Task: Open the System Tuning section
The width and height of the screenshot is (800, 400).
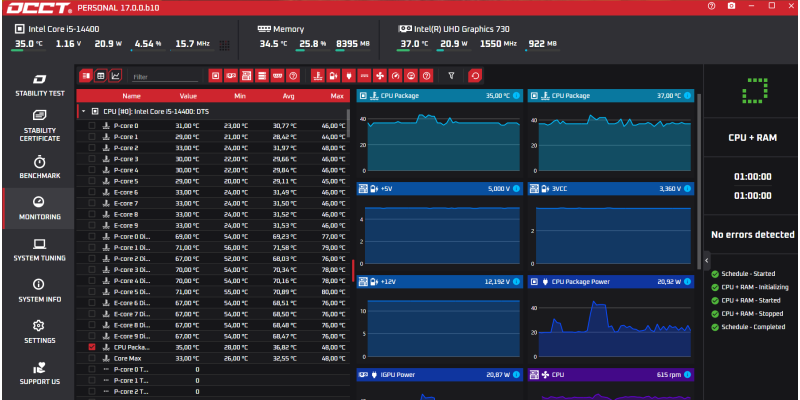Action: click(40, 250)
